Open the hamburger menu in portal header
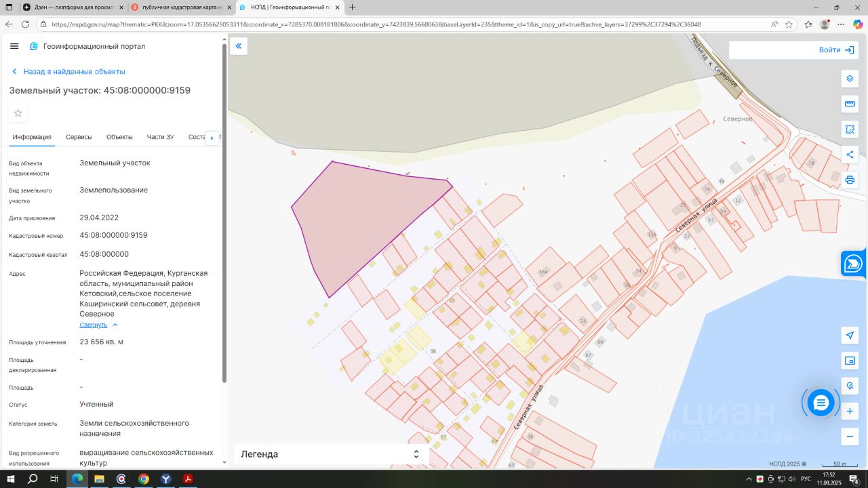Image resolution: width=868 pixels, height=488 pixels. (x=14, y=46)
